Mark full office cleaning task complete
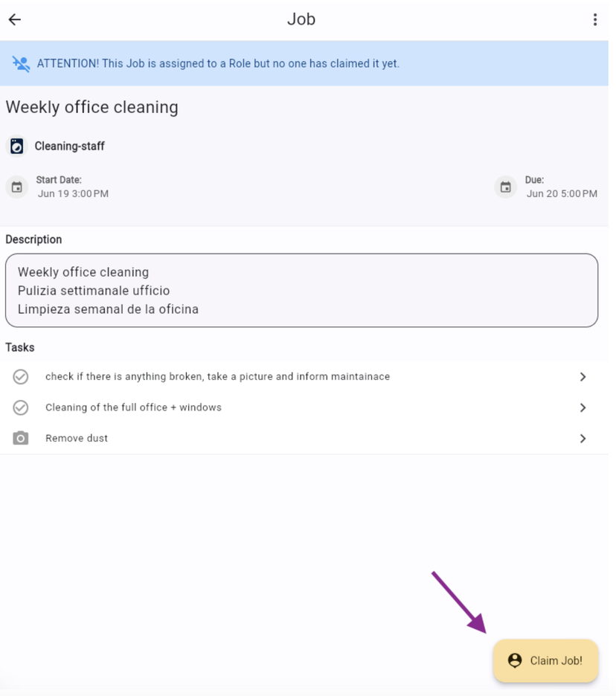This screenshot has height=696, width=616. (21, 407)
